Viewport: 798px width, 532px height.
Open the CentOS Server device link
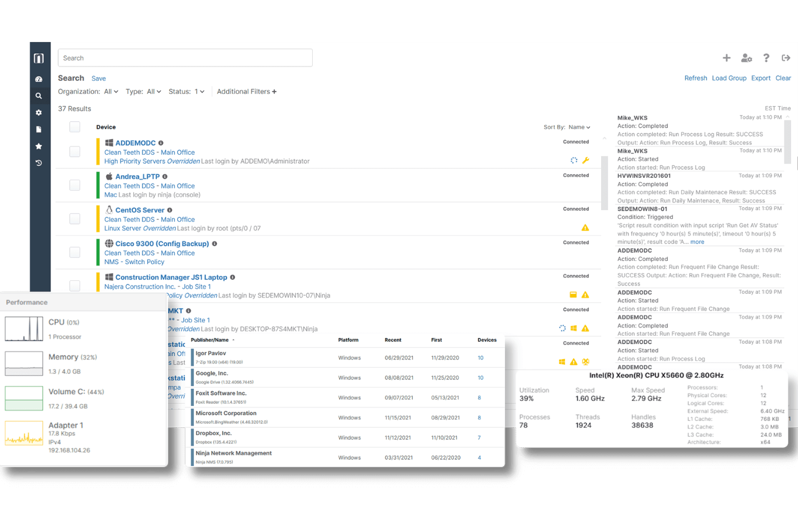point(140,210)
